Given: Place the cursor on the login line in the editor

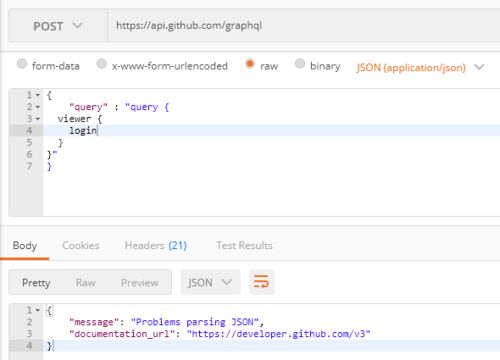Looking at the screenshot, I should (x=271, y=131).
